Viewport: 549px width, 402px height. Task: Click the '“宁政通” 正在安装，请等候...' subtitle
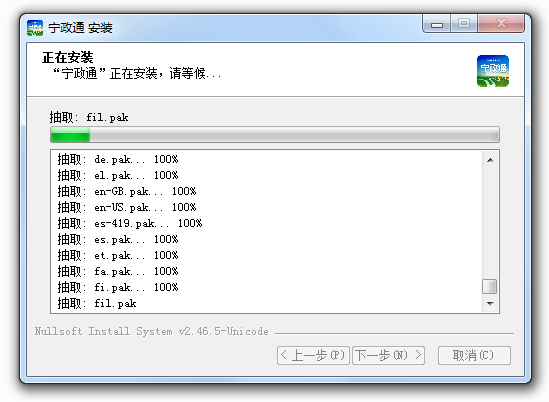click(x=137, y=74)
